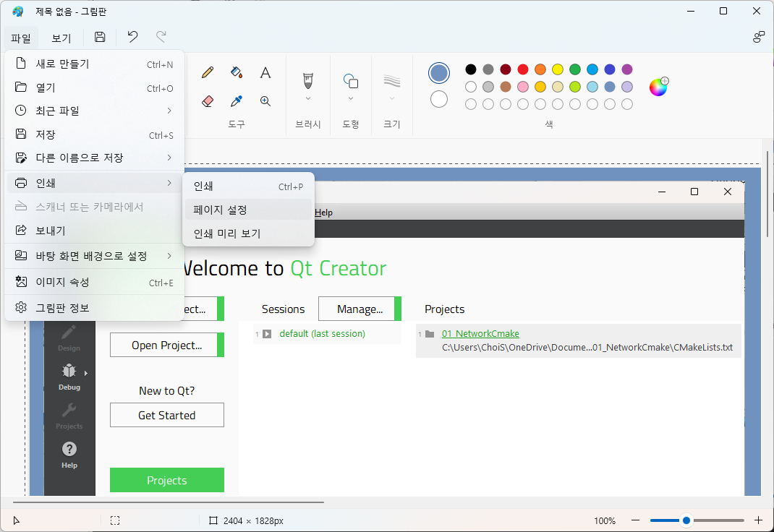Select the Magnifier tool
The image size is (774, 532).
[265, 101]
